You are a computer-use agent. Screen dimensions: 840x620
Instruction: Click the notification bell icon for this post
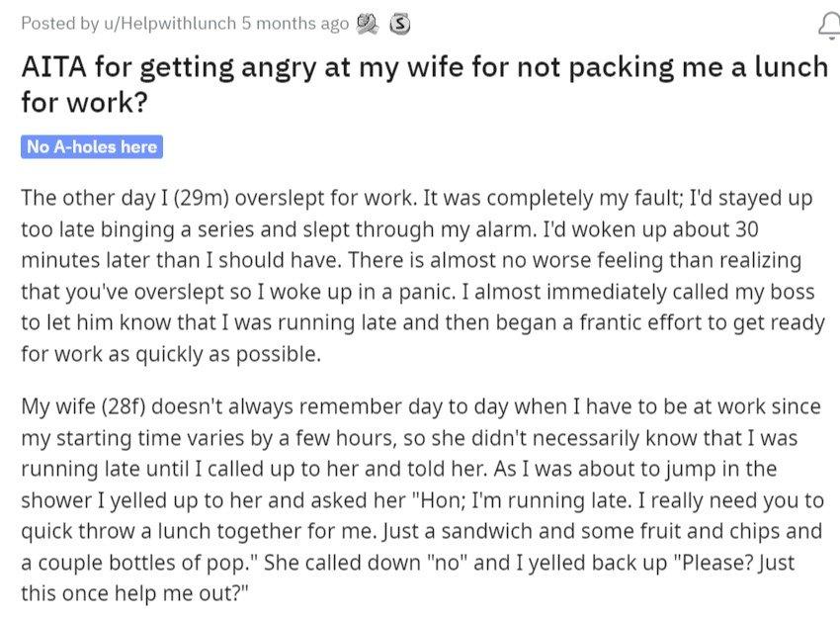click(830, 26)
